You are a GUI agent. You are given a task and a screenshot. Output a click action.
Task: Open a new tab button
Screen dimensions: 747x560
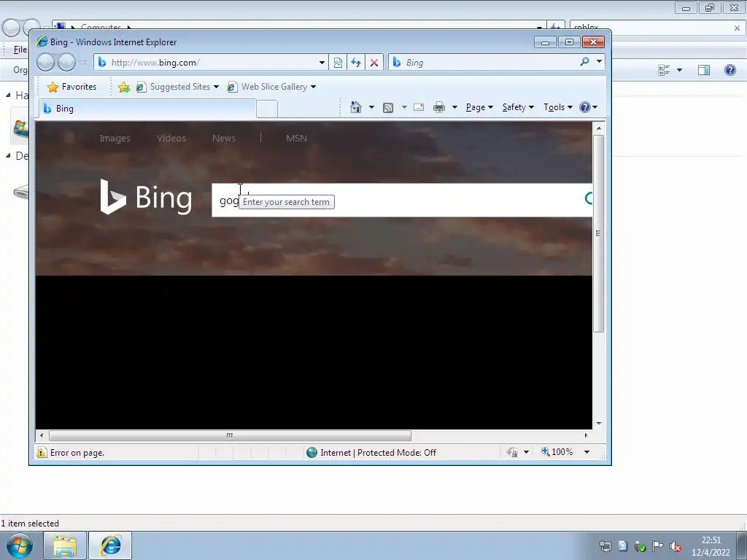coord(267,109)
